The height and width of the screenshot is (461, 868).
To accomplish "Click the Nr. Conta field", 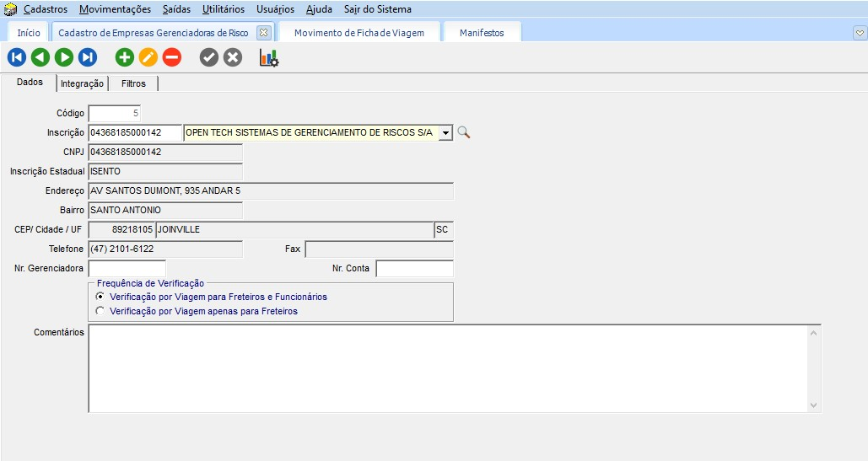I will click(x=415, y=268).
